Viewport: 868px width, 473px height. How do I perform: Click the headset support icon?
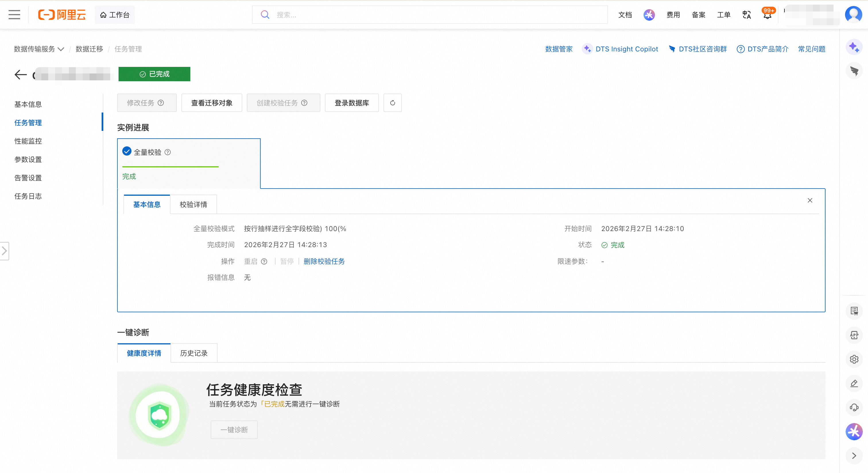click(854, 407)
